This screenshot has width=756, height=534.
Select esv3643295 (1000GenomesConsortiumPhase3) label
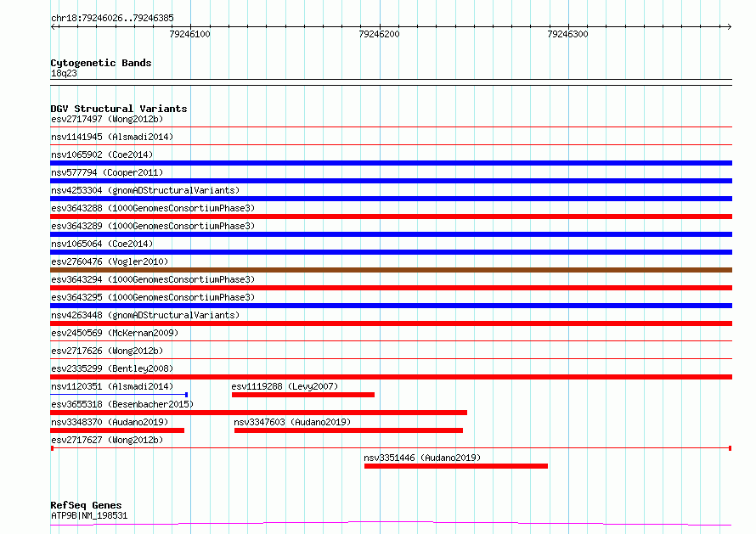[153, 297]
